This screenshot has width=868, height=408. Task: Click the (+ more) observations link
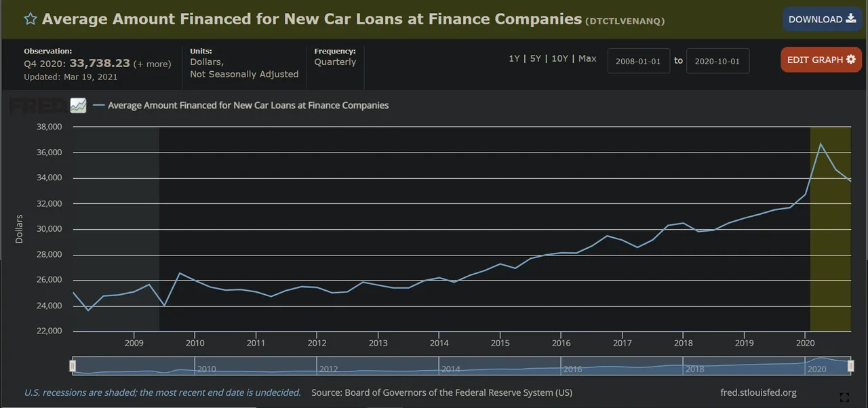click(x=152, y=64)
